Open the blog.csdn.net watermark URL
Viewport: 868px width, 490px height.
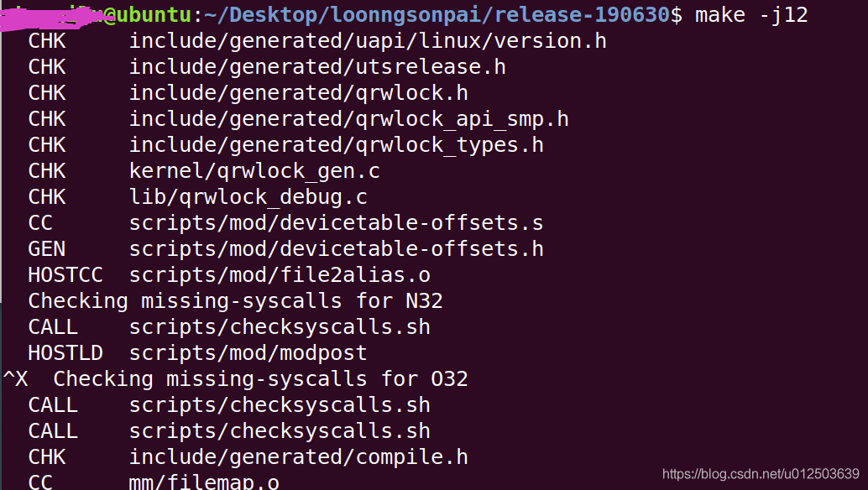[x=761, y=474]
